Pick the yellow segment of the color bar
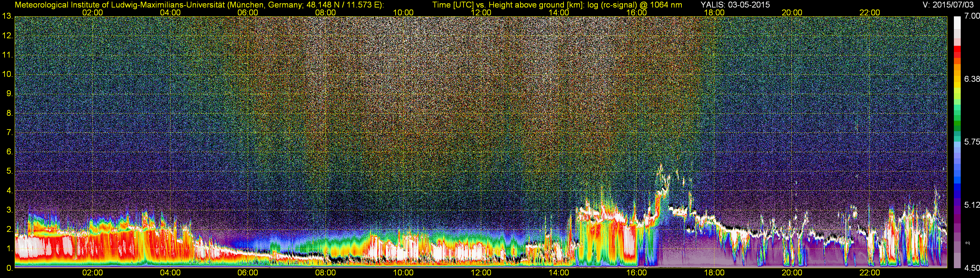980x278 pixels. (957, 86)
